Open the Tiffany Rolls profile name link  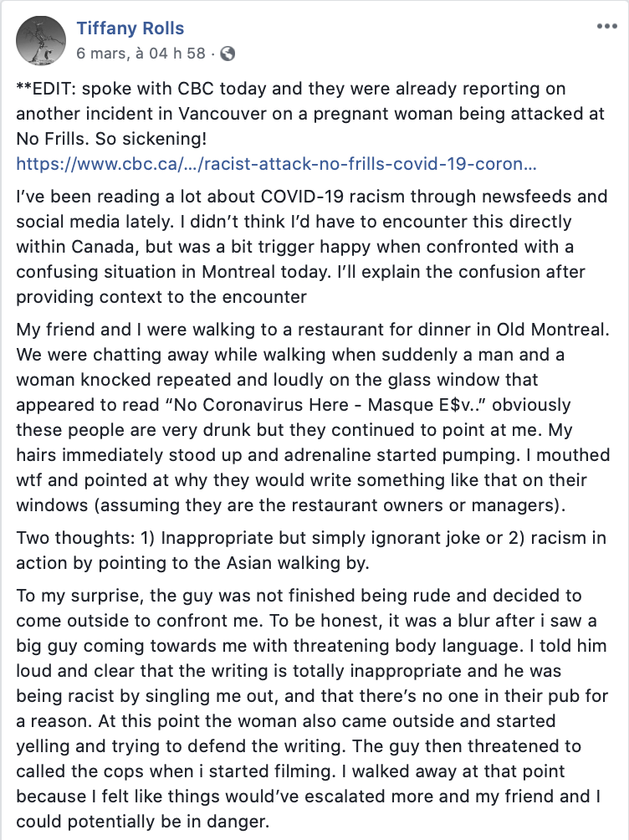130,28
